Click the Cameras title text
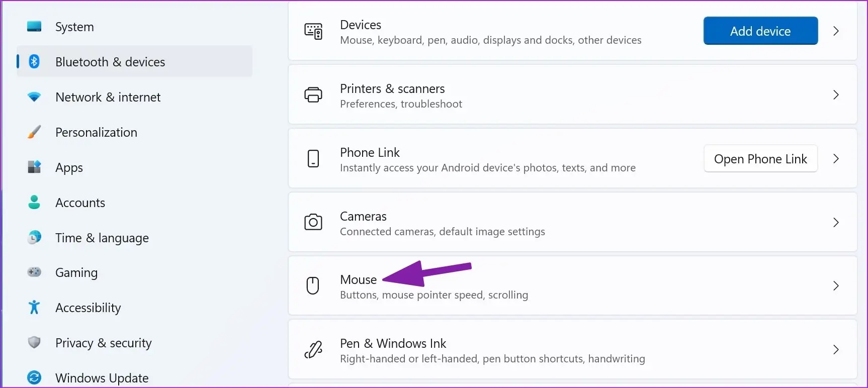 click(363, 216)
